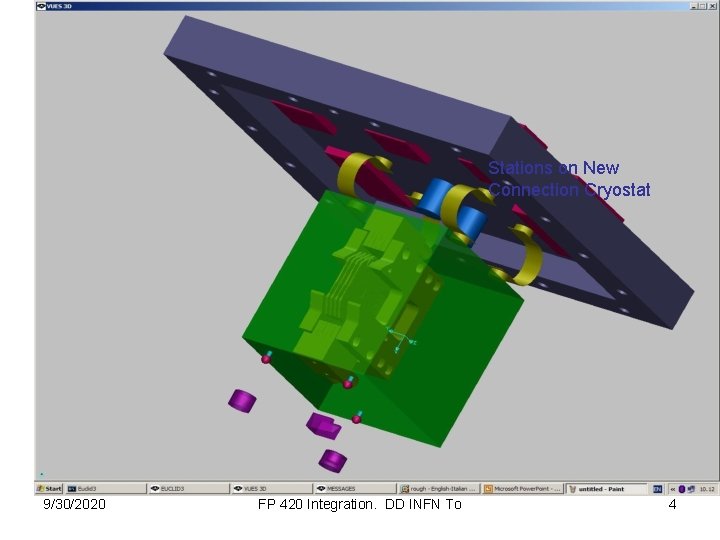Click the purple system tray icon

[x=682, y=489]
